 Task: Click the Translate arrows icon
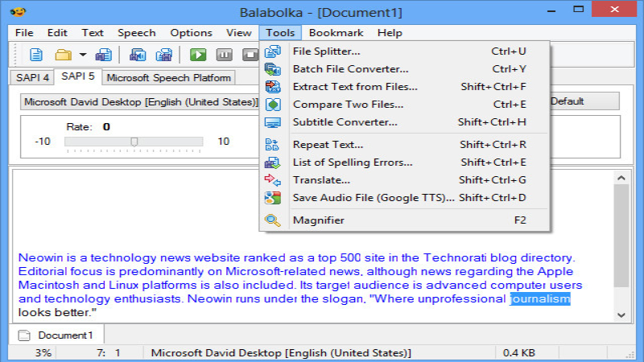point(273,180)
